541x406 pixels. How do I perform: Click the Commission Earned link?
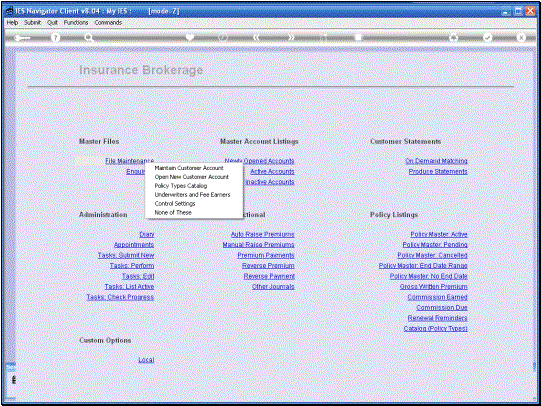[x=437, y=297]
